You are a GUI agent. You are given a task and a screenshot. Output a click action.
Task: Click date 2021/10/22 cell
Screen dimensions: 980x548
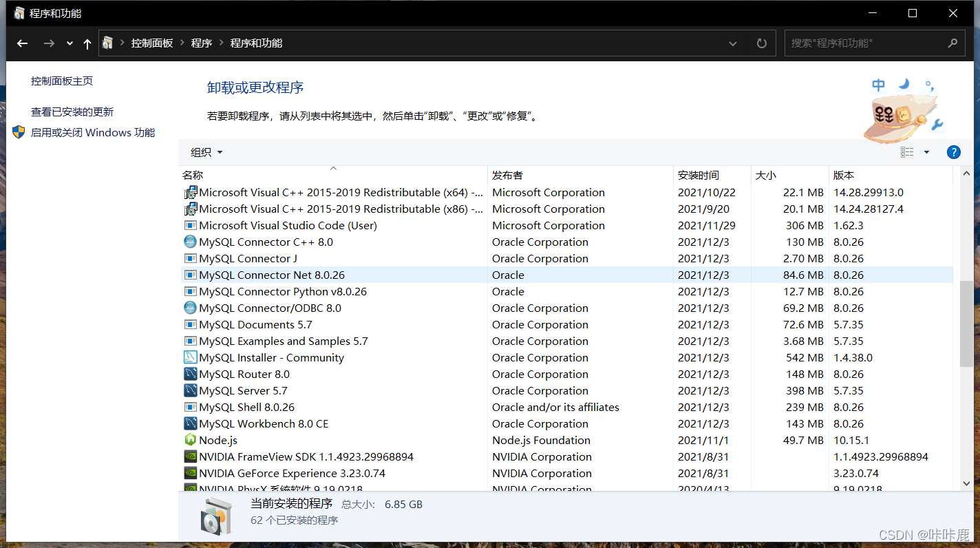pos(706,192)
